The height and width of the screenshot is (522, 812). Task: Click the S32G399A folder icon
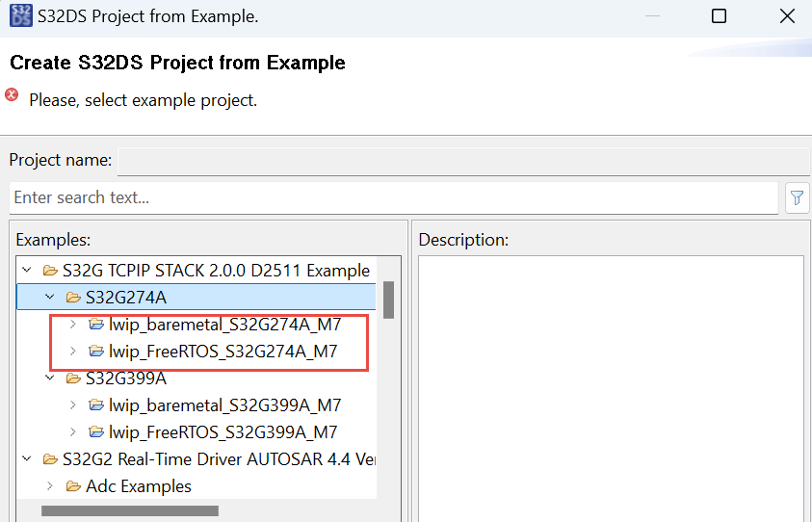click(x=73, y=378)
